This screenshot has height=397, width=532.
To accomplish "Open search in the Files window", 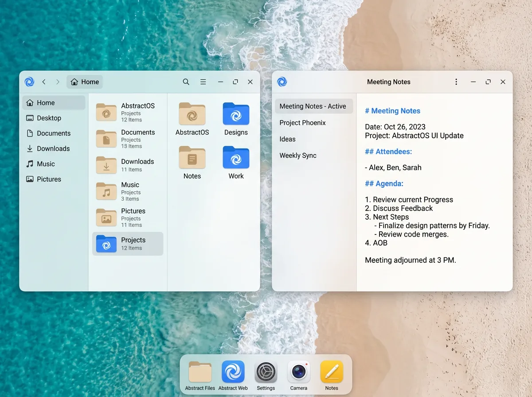I will point(186,82).
